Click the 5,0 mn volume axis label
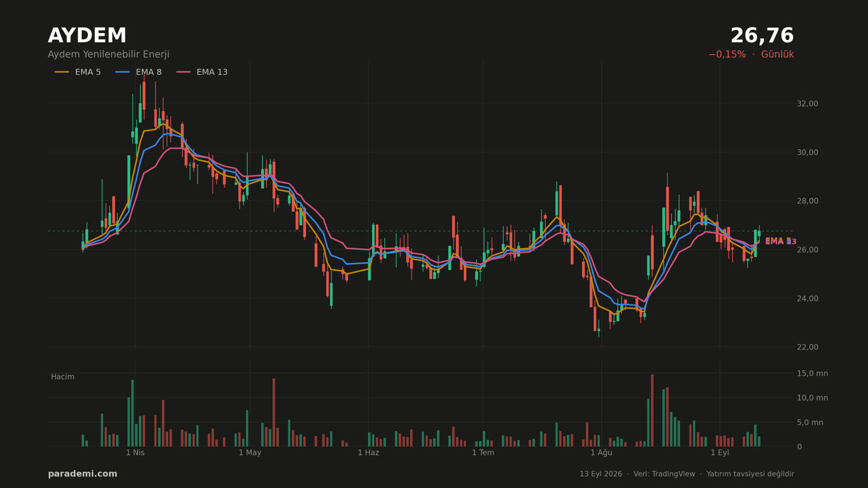The image size is (868, 488). point(810,422)
